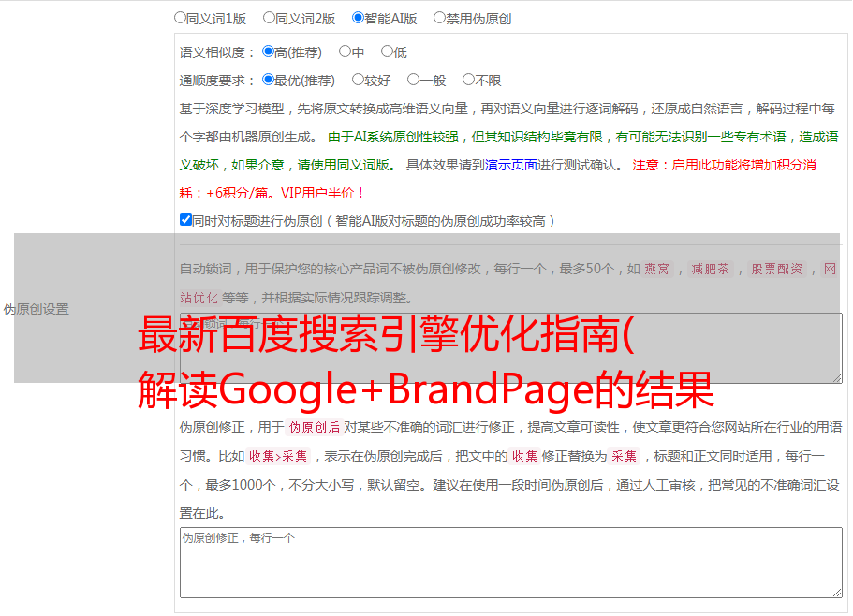This screenshot has width=853, height=616.
Task: Click the 语义相似度 label
Action: [217, 52]
